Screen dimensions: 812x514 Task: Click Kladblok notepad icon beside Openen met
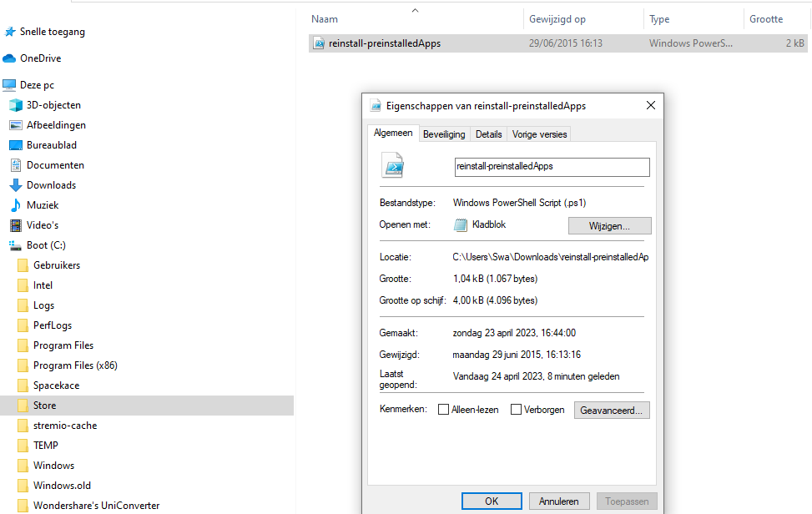pyautogui.click(x=461, y=224)
